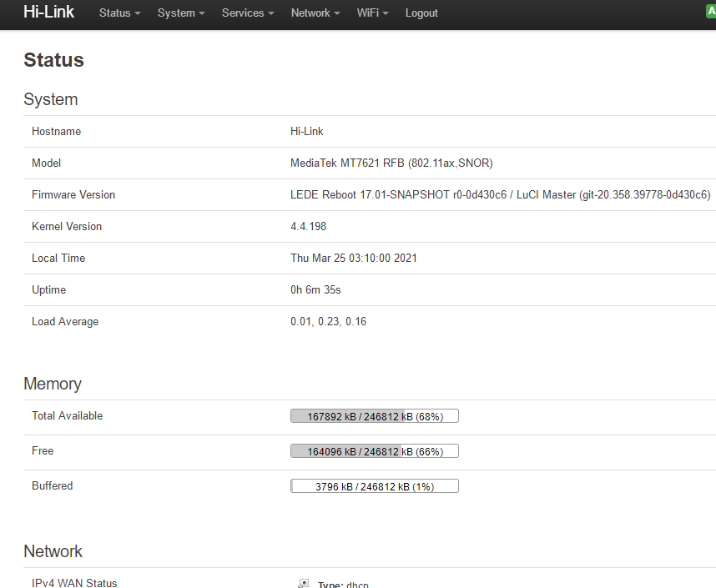
Task: Open the Services dropdown in navbar
Action: tap(247, 13)
